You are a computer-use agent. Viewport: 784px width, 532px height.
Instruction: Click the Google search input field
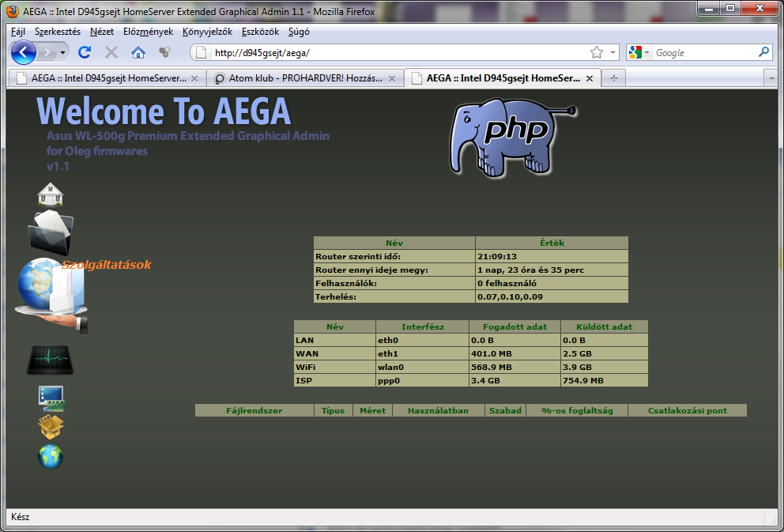click(x=704, y=52)
